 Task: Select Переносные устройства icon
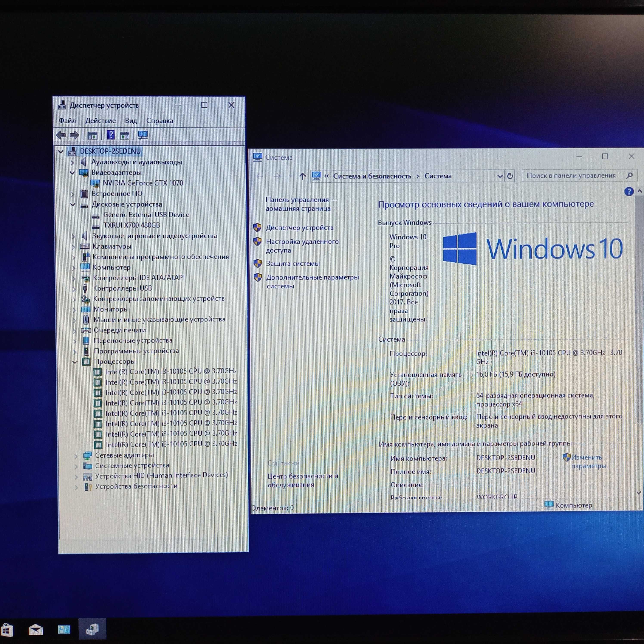click(x=86, y=341)
